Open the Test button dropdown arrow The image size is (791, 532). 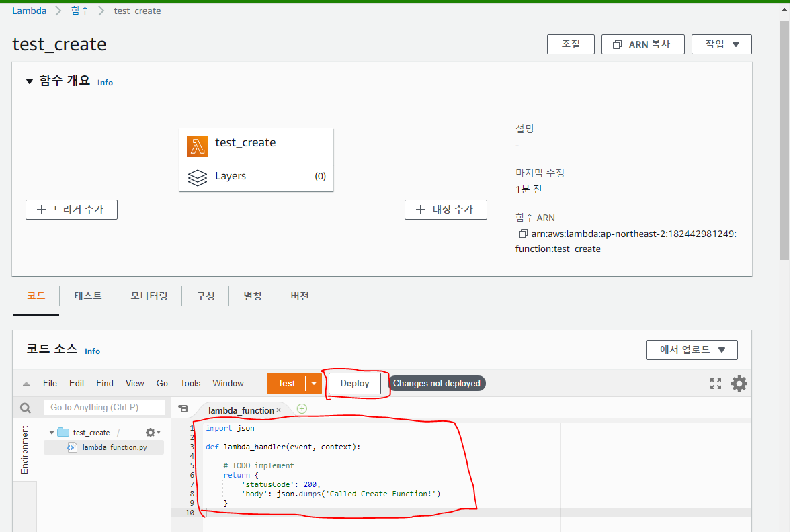tap(314, 384)
